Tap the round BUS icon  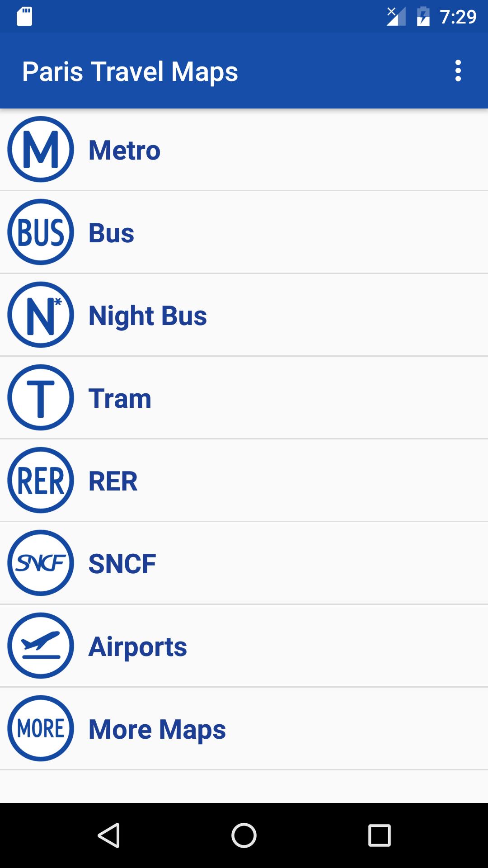point(41,232)
